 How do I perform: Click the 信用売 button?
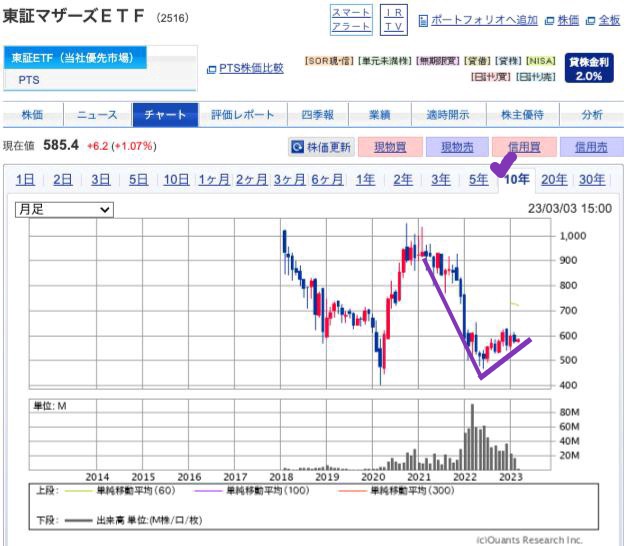[591, 147]
